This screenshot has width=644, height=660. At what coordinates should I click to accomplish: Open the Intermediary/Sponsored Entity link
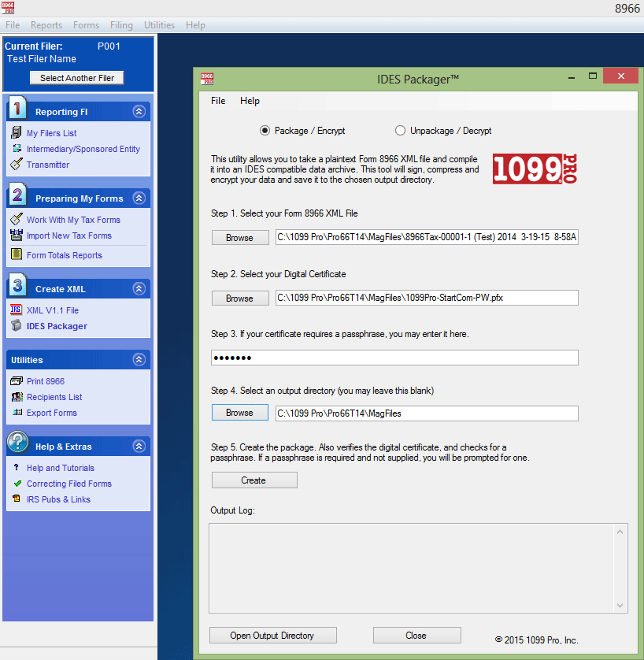pos(83,149)
